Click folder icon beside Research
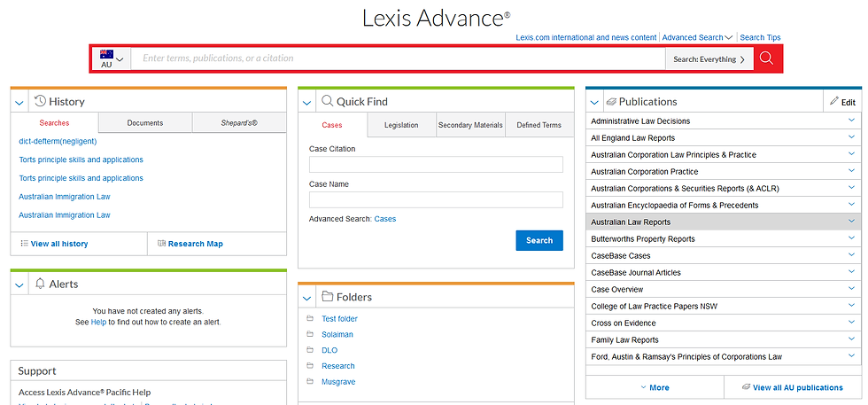Image resolution: width=868 pixels, height=405 pixels. pyautogui.click(x=309, y=366)
